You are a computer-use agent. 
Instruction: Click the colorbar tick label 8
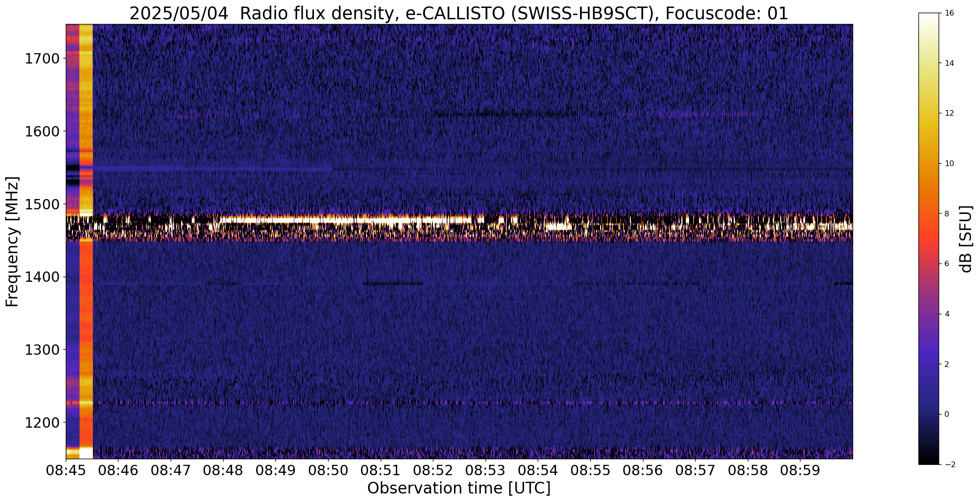coord(947,214)
